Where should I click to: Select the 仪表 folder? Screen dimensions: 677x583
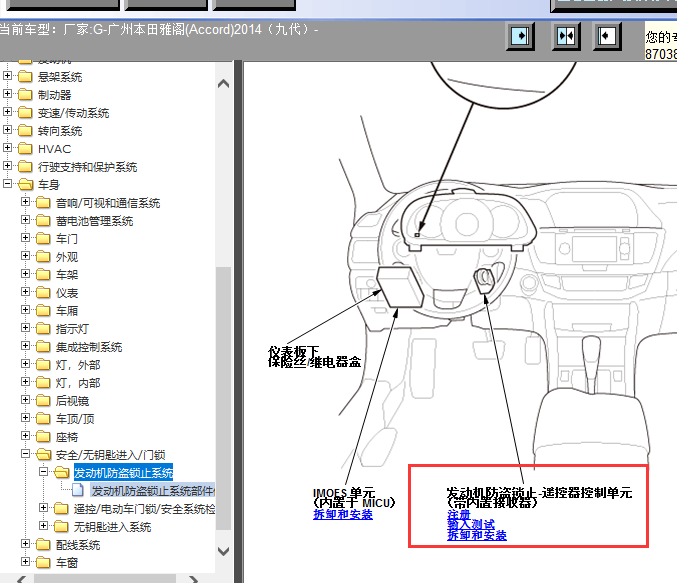66,293
